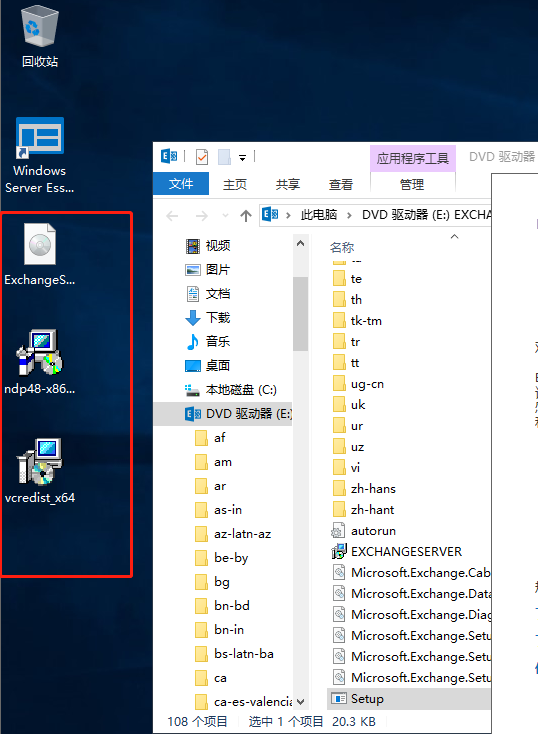Switch to the 查看 ribbon tab
Image resolution: width=538 pixels, height=734 pixels.
[340, 184]
